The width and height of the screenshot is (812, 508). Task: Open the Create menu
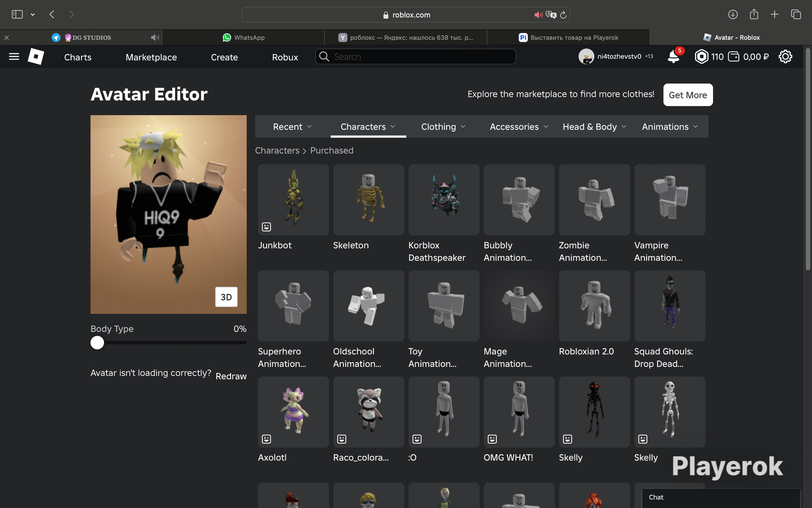224,57
